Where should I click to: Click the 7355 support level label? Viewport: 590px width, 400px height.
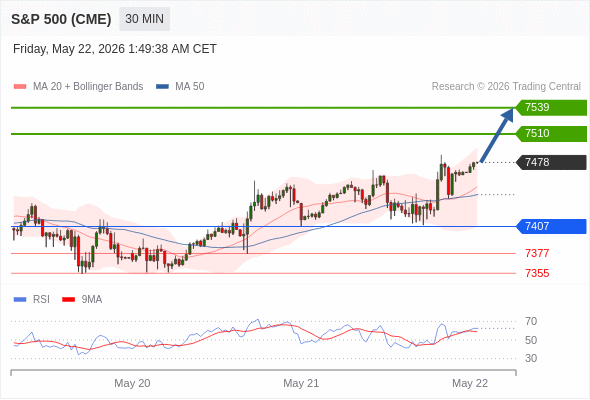point(537,273)
